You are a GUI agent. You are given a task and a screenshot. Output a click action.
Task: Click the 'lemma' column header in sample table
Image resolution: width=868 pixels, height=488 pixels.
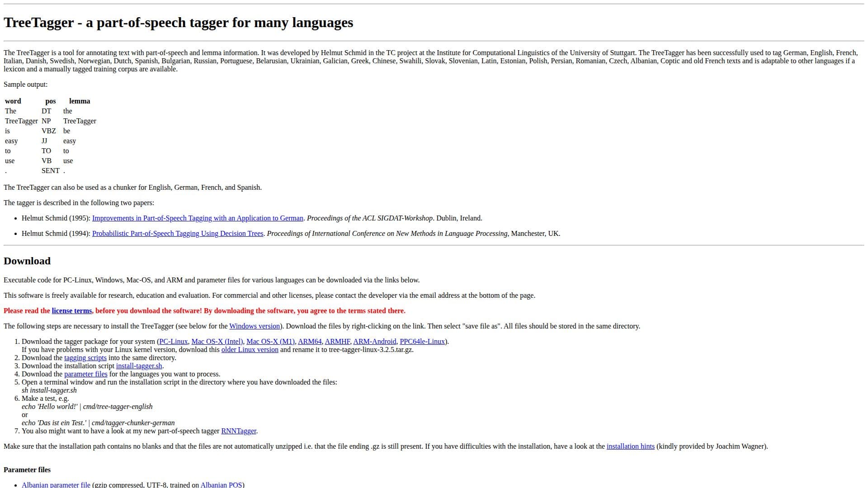tap(80, 101)
